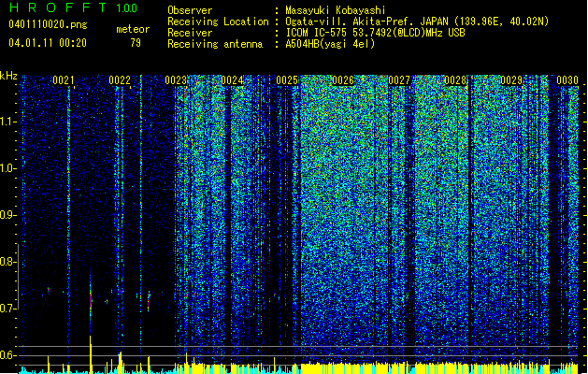The width and height of the screenshot is (588, 374).
Task: Click the 0024 time marker
Action: pyautogui.click(x=232, y=80)
